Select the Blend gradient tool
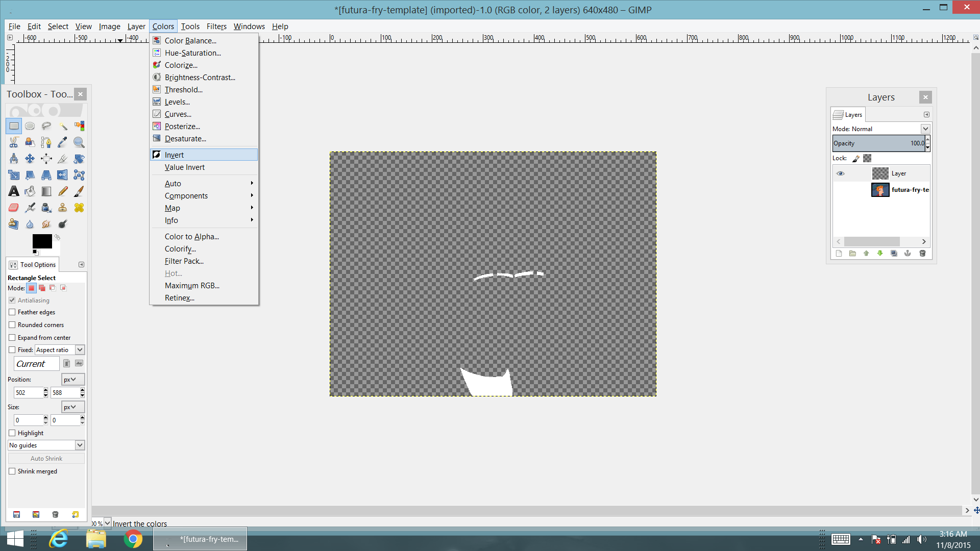Viewport: 980px width, 551px height. coord(46,191)
